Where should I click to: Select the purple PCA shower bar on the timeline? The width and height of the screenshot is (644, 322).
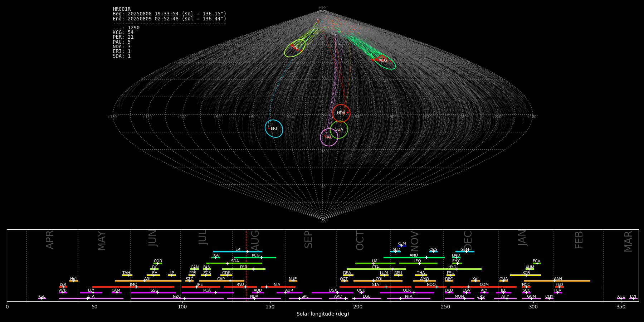(x=208, y=293)
